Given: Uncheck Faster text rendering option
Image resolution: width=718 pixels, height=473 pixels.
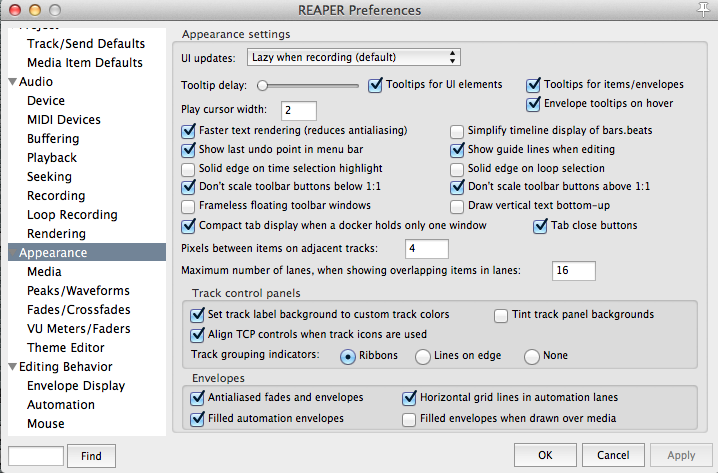Looking at the screenshot, I should point(188,131).
